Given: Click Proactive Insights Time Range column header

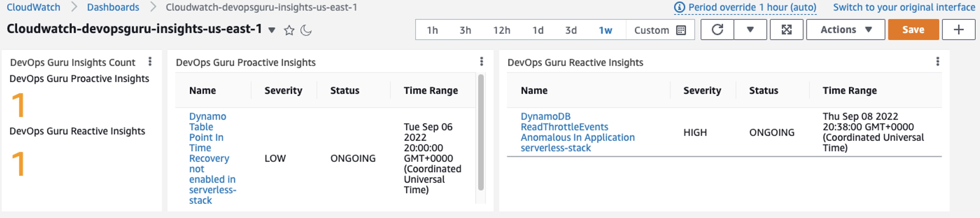Looking at the screenshot, I should [x=431, y=91].
